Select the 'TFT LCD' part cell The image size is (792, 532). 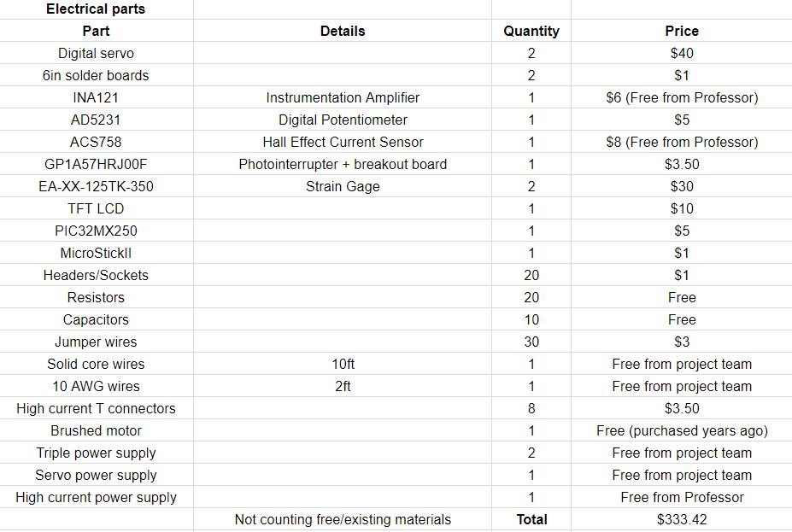pos(96,208)
